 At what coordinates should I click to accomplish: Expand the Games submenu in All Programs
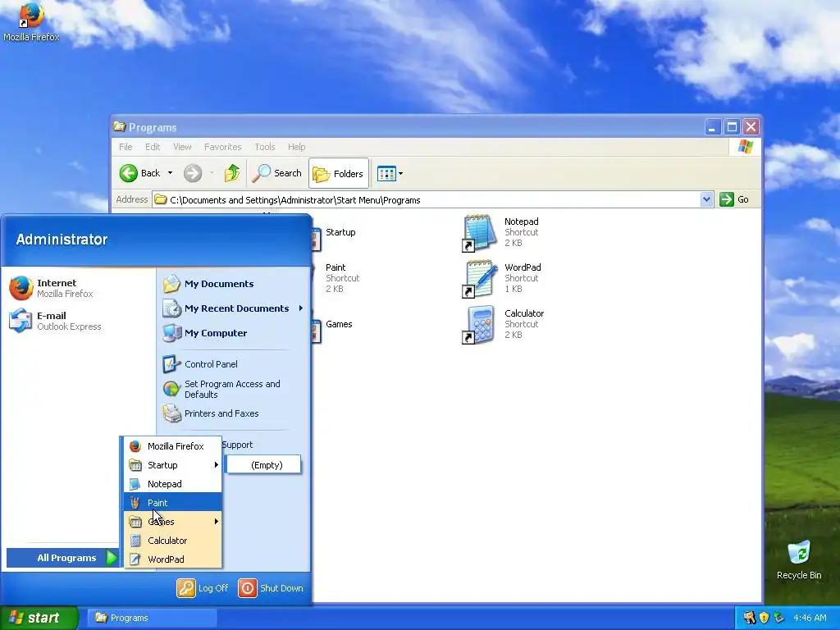(x=173, y=522)
